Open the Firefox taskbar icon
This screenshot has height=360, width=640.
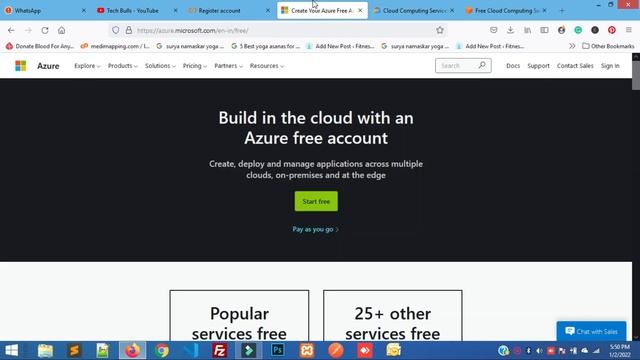(132, 350)
